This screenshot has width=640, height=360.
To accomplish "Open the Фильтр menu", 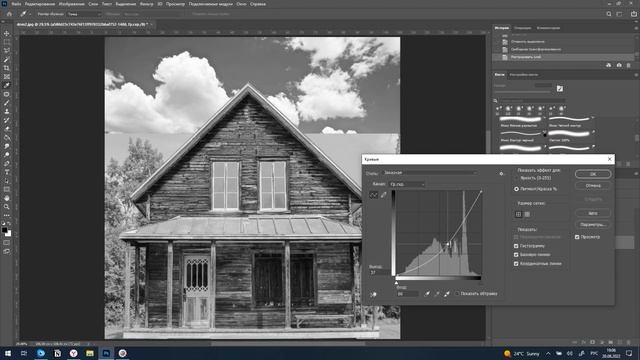I will pyautogui.click(x=147, y=4).
